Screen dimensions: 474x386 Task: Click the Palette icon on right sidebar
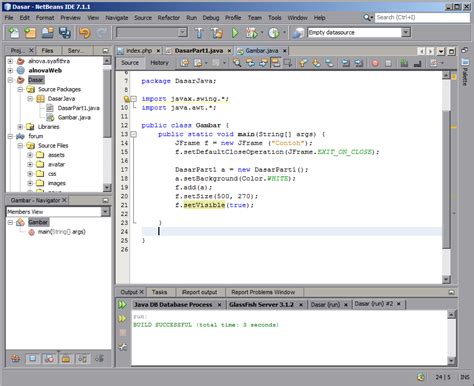point(465,62)
